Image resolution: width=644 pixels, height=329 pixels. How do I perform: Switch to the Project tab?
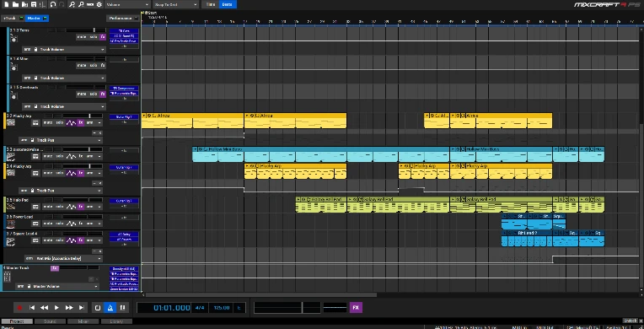[x=17, y=321]
